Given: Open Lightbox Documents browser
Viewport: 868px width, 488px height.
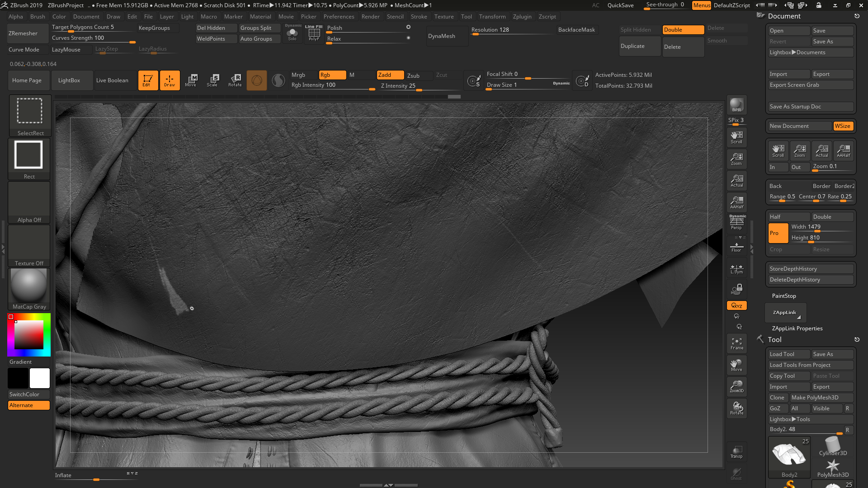Looking at the screenshot, I should click(811, 52).
